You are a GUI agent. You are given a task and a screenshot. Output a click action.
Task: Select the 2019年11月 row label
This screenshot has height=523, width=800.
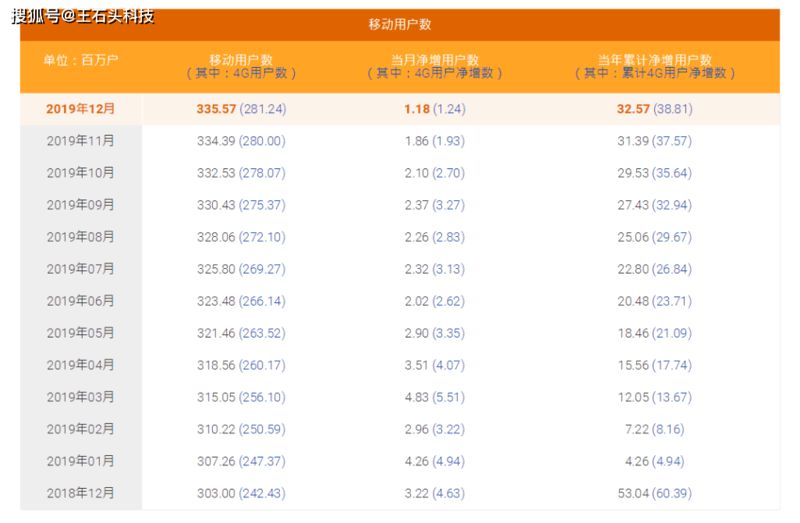(x=81, y=141)
